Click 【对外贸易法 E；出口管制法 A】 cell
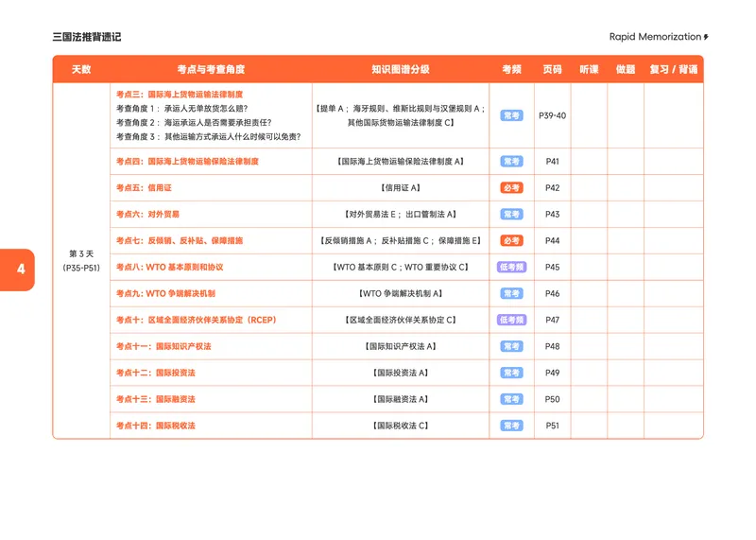The image size is (756, 540). coord(401,215)
